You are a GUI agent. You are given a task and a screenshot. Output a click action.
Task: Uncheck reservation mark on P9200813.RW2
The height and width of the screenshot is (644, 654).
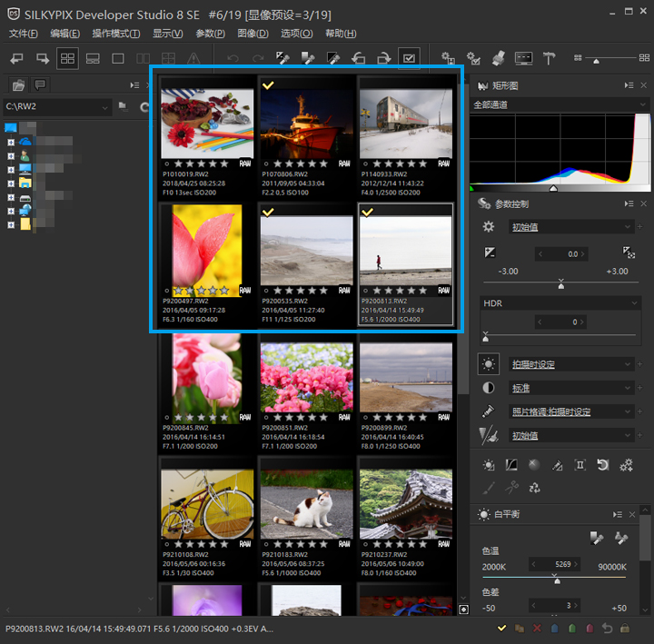[x=367, y=213]
